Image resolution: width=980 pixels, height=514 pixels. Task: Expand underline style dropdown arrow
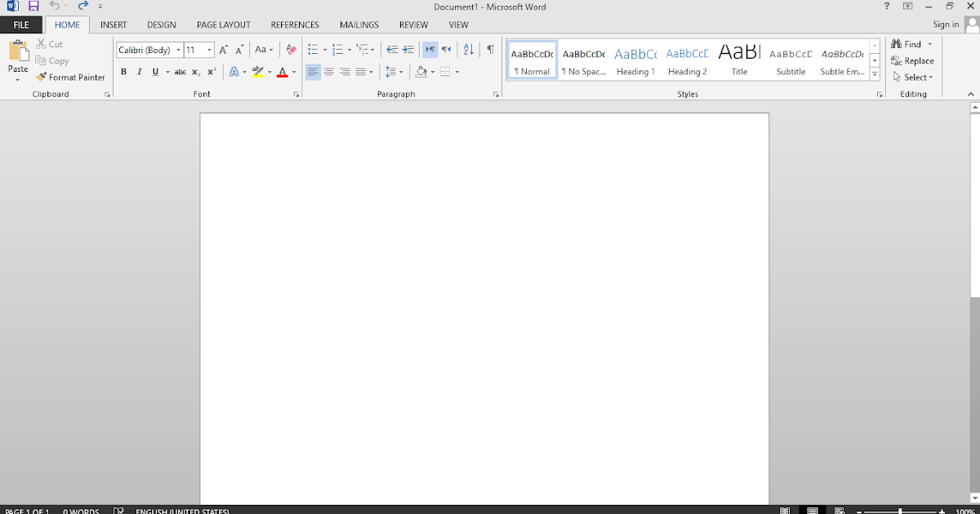coord(167,72)
